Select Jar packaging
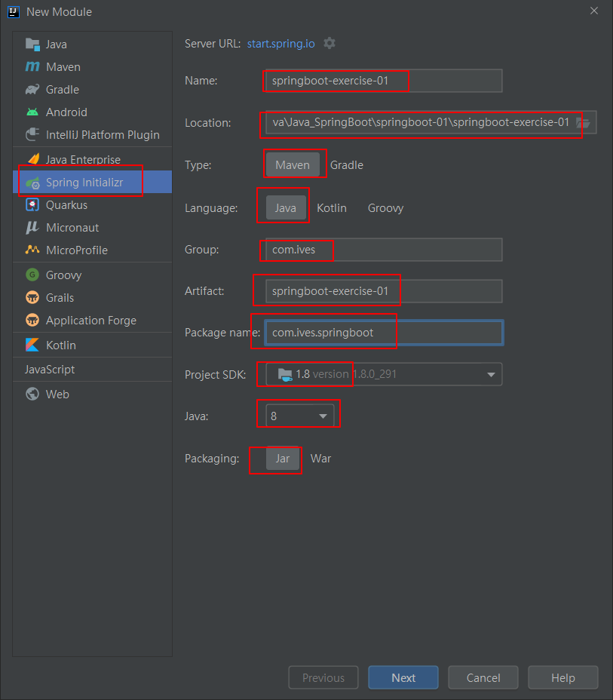This screenshot has height=700, width=613. tap(283, 459)
